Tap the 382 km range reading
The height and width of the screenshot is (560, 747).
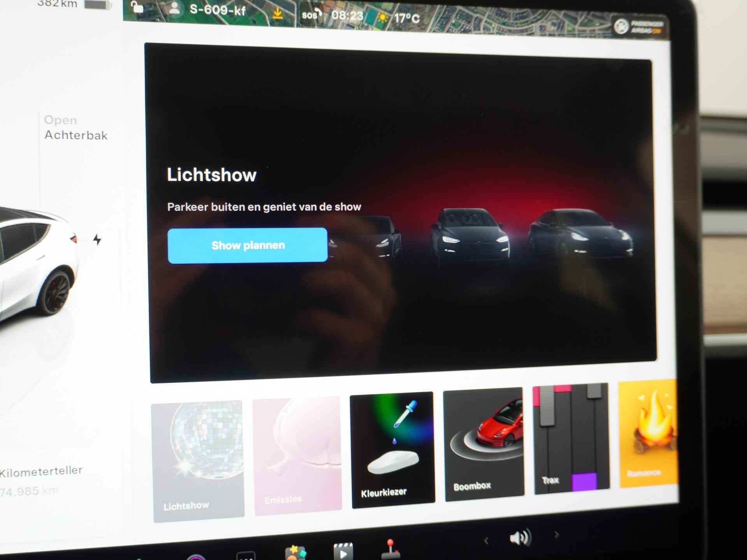pyautogui.click(x=57, y=4)
